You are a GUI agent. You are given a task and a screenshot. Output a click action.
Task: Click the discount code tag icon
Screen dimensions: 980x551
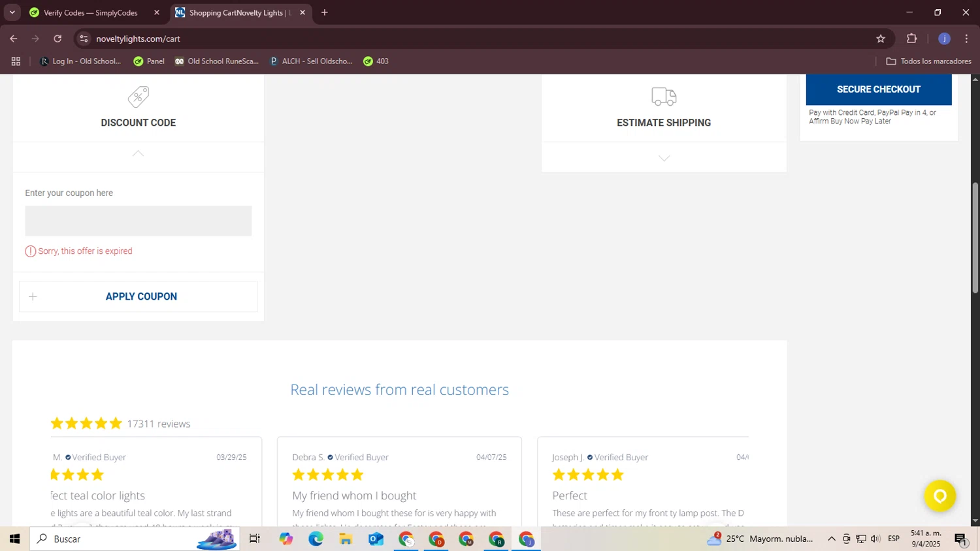(139, 97)
